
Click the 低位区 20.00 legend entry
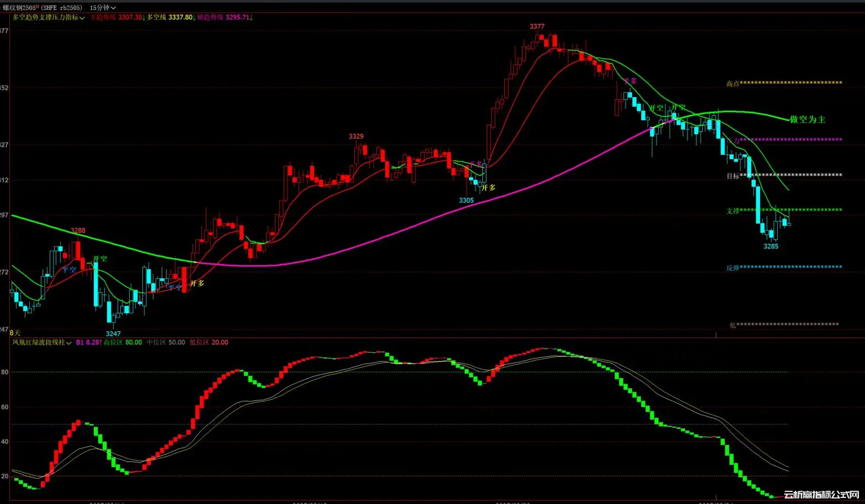point(209,342)
